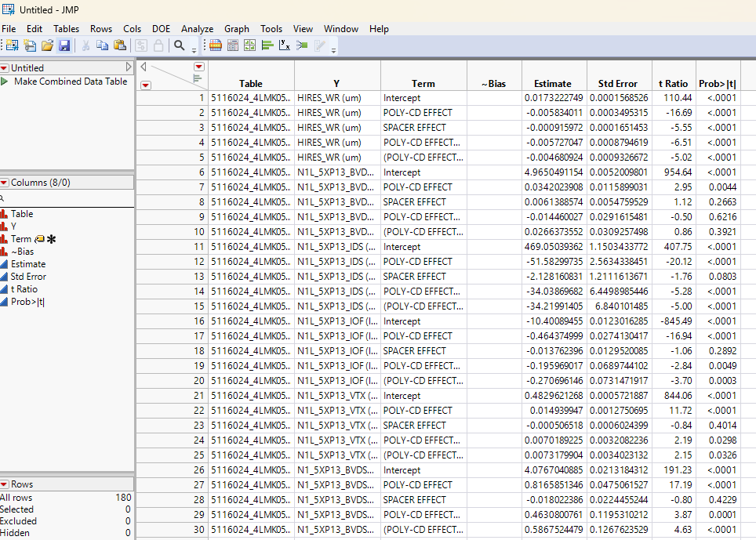Collapse the side panels with the gray triangle
Image resolution: width=756 pixels, height=540 pixels.
coord(144,67)
